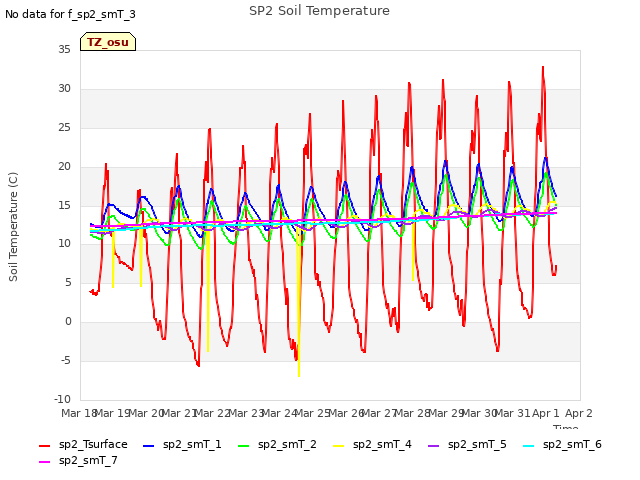Click the 'No data for f_sp2_smT_3' message
The width and height of the screenshot is (640, 480).
click(x=70, y=14)
